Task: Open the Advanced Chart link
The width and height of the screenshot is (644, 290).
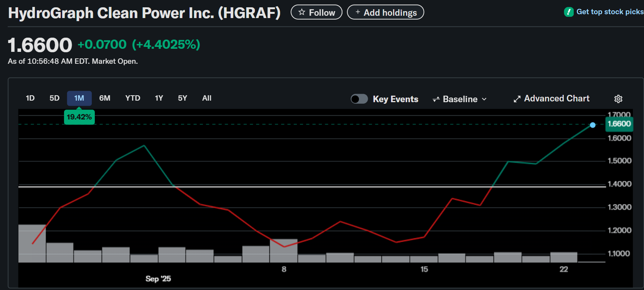Action: (x=552, y=99)
